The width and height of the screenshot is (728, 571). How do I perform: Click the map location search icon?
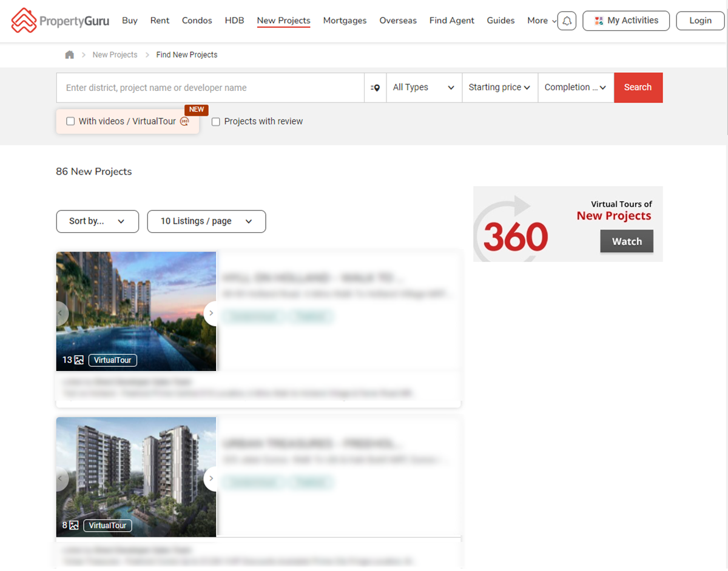point(376,88)
